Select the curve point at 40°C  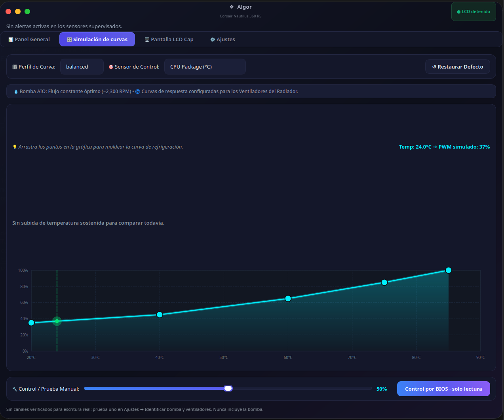160,315
